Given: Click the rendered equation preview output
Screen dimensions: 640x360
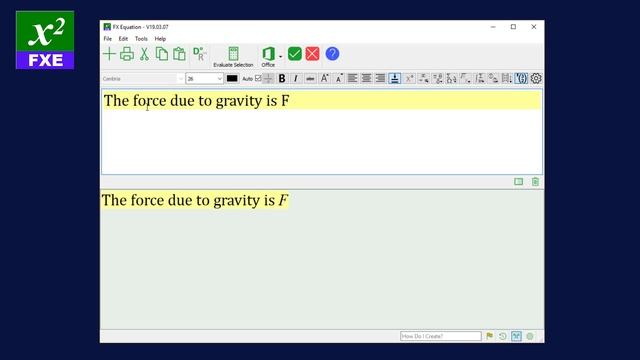Looking at the screenshot, I should tap(195, 200).
